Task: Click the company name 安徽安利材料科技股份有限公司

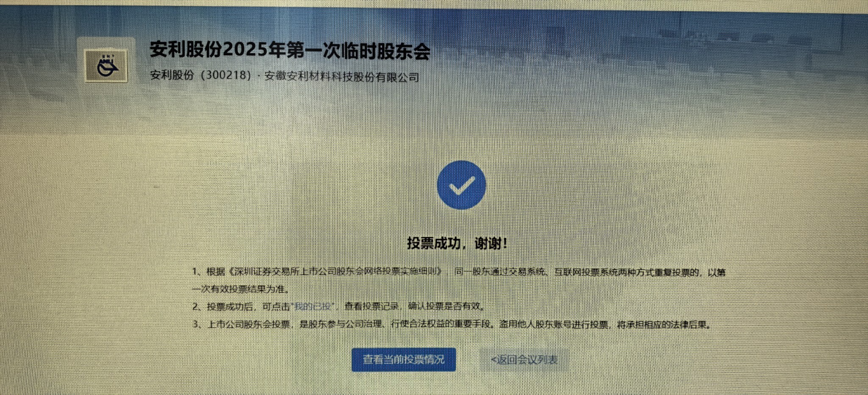Action: (342, 77)
